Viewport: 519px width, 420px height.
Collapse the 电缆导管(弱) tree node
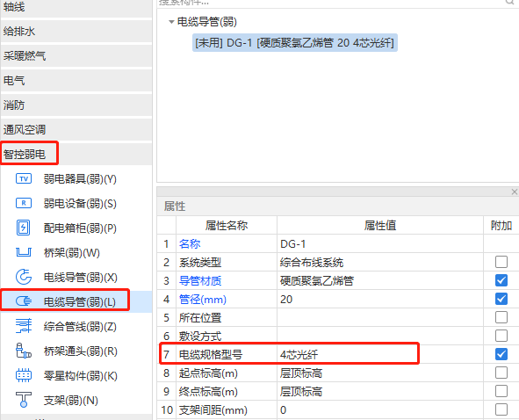171,22
